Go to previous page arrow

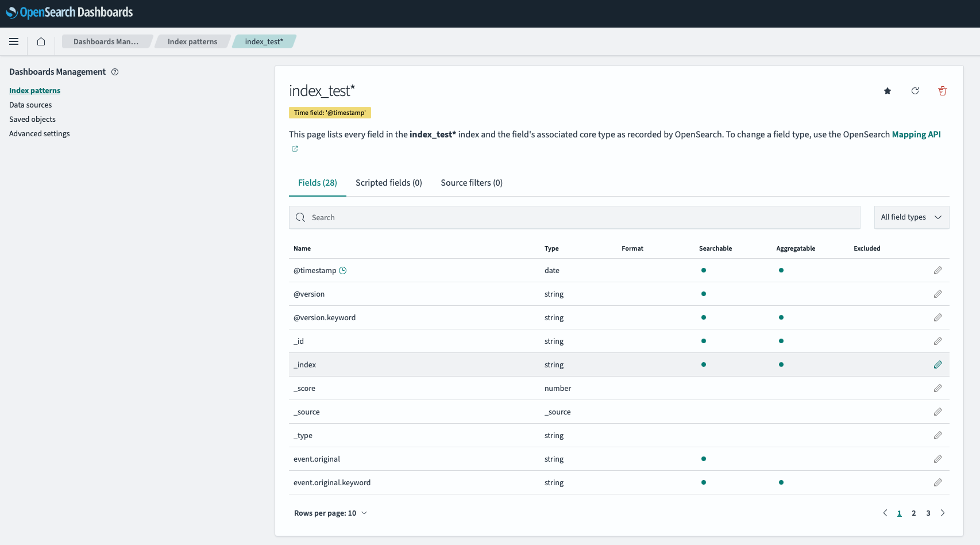pyautogui.click(x=885, y=513)
